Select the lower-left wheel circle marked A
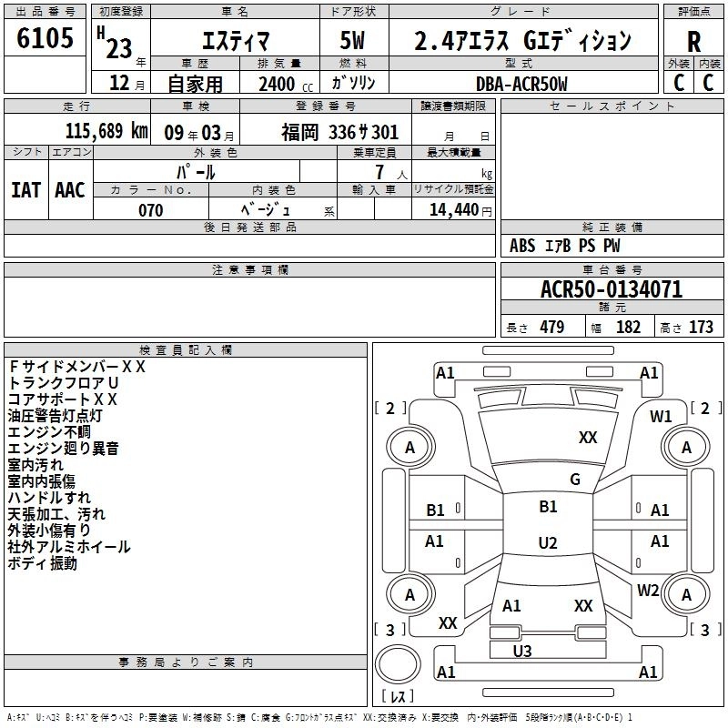This screenshot has height=728, width=728. 409,595
